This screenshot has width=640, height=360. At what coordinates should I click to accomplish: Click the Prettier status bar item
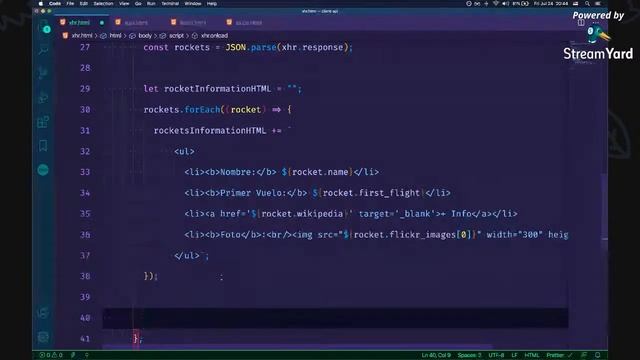(x=559, y=355)
